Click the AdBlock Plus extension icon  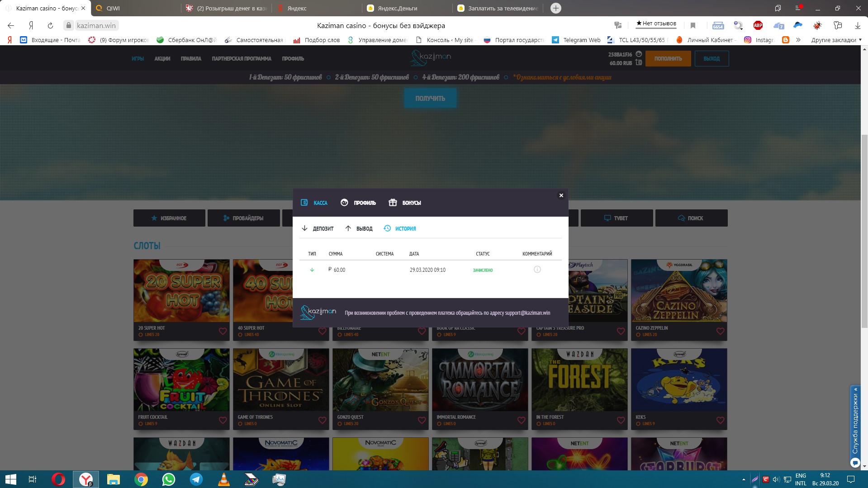(x=758, y=25)
